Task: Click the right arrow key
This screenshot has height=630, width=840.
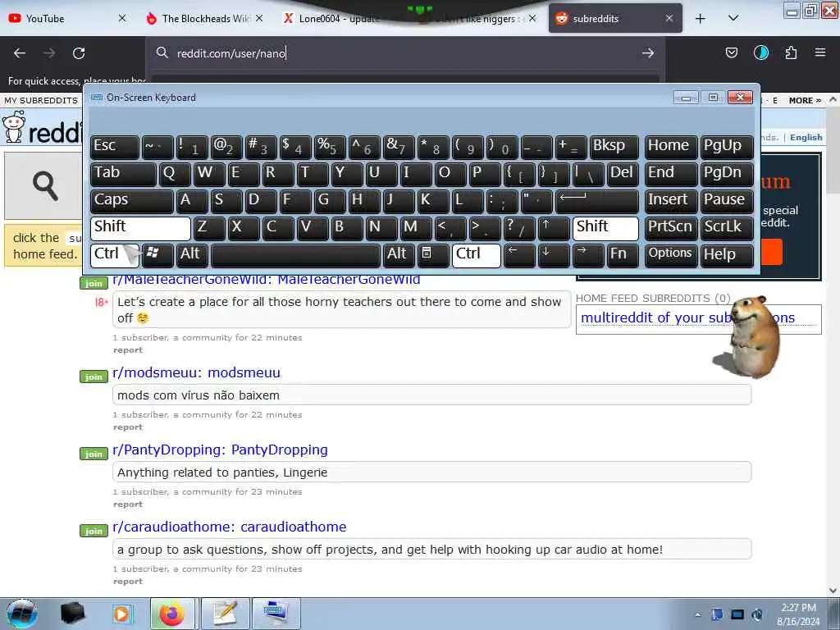Action: (x=589, y=255)
